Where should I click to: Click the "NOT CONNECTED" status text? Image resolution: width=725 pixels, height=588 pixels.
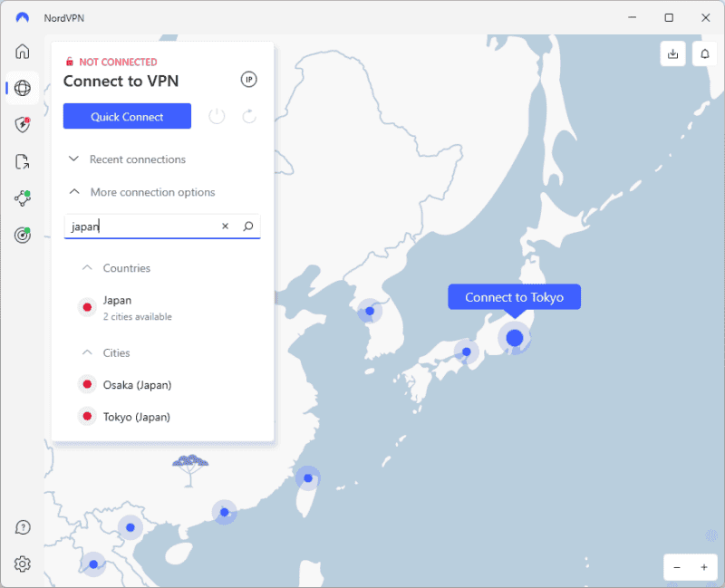coord(118,62)
